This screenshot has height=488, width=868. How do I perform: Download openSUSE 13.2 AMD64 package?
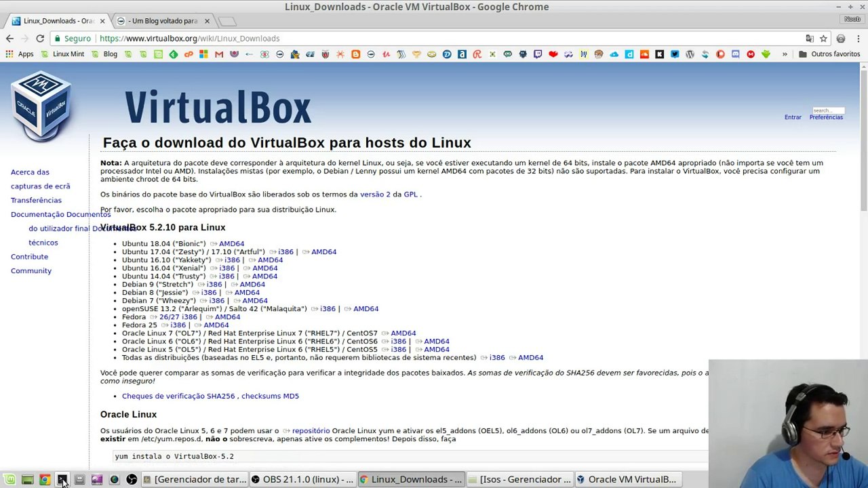click(366, 309)
